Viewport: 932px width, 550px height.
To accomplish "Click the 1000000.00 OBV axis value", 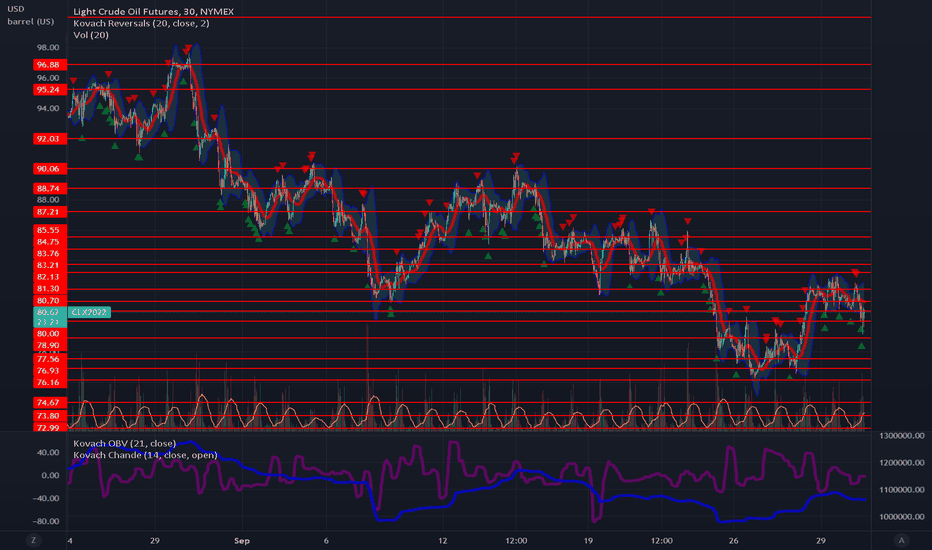I will point(902,517).
